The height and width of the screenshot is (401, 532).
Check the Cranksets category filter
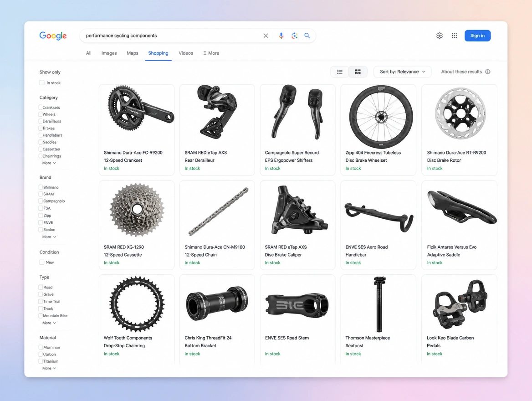tap(41, 107)
